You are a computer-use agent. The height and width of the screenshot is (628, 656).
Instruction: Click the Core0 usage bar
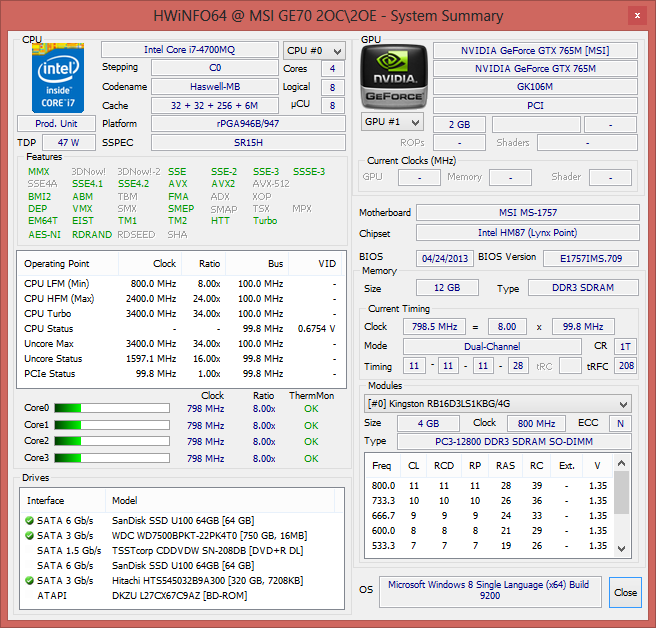[x=112, y=408]
